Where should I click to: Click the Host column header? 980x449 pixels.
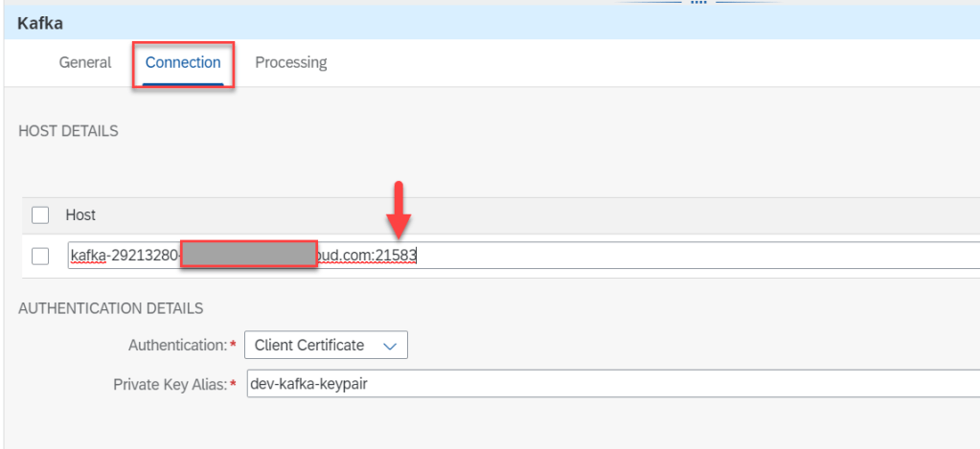pos(80,215)
